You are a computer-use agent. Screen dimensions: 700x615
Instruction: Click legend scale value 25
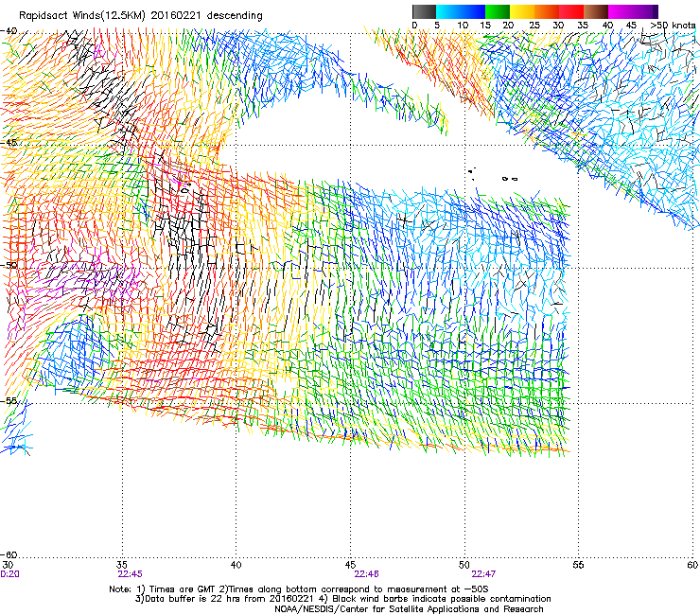click(x=534, y=26)
